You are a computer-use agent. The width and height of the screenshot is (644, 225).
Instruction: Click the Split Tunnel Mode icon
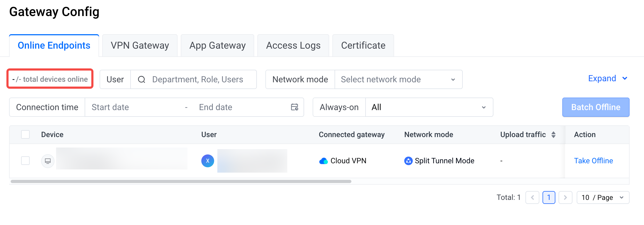(408, 161)
